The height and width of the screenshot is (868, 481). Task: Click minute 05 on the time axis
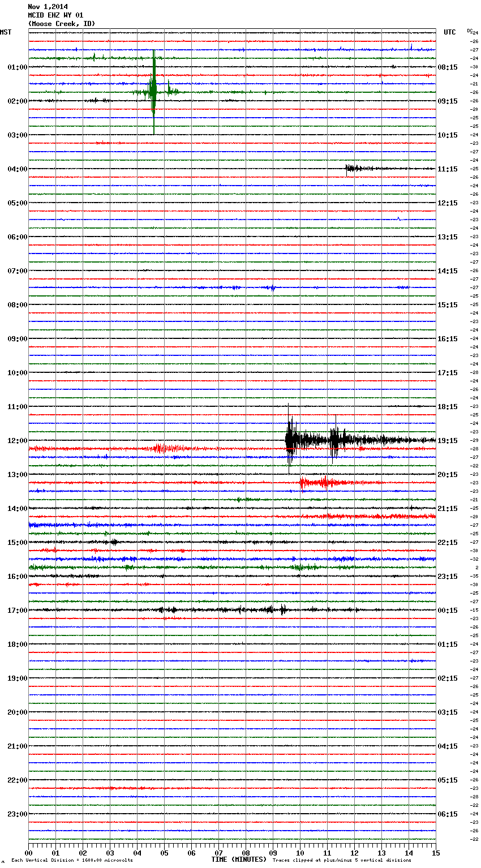165,853
